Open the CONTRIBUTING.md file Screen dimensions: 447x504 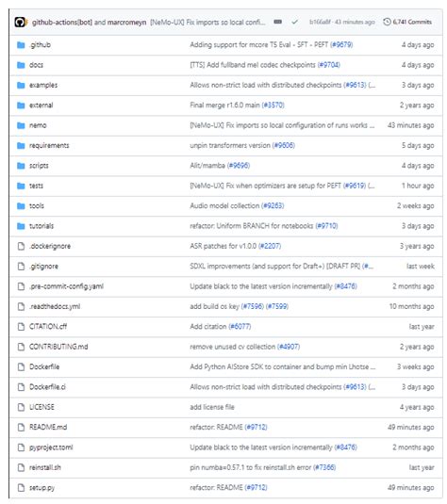point(58,347)
